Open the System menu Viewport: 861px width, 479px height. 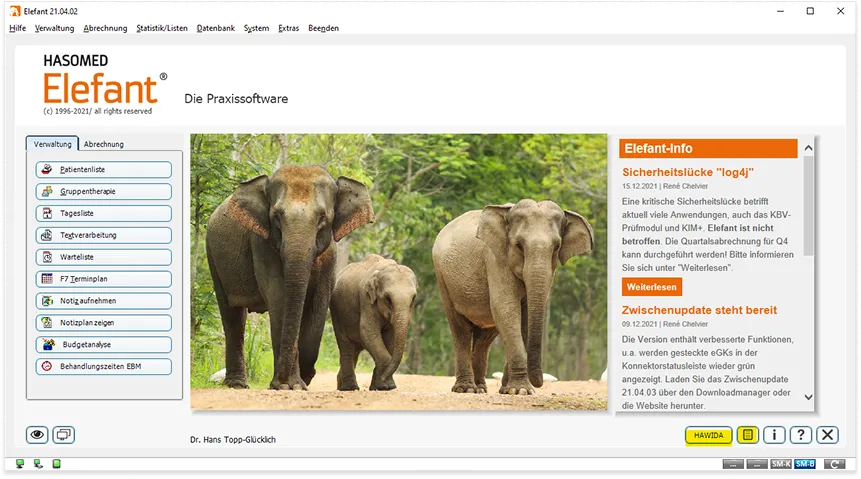pos(256,28)
